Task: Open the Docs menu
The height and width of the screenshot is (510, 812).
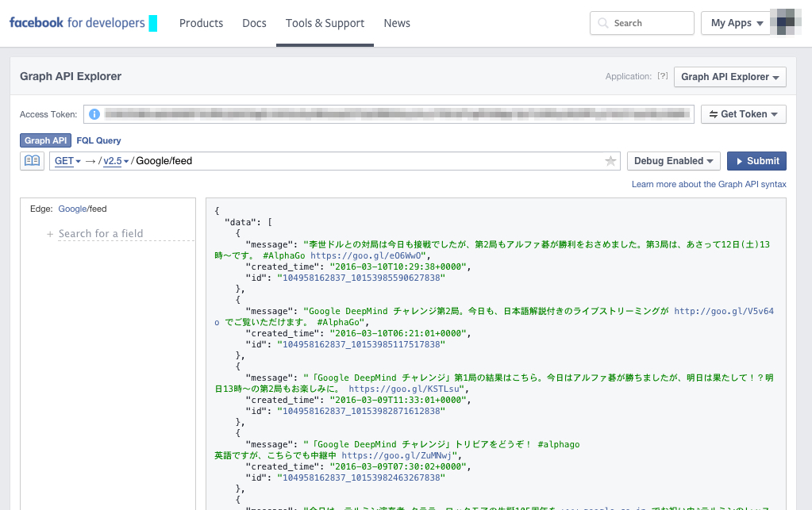Action: pos(254,23)
